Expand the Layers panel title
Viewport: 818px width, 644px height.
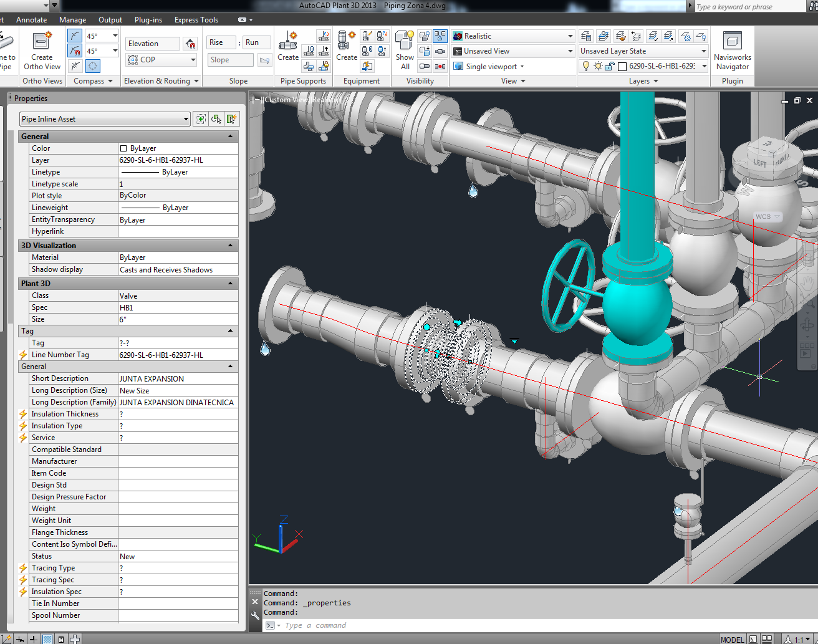click(x=643, y=81)
